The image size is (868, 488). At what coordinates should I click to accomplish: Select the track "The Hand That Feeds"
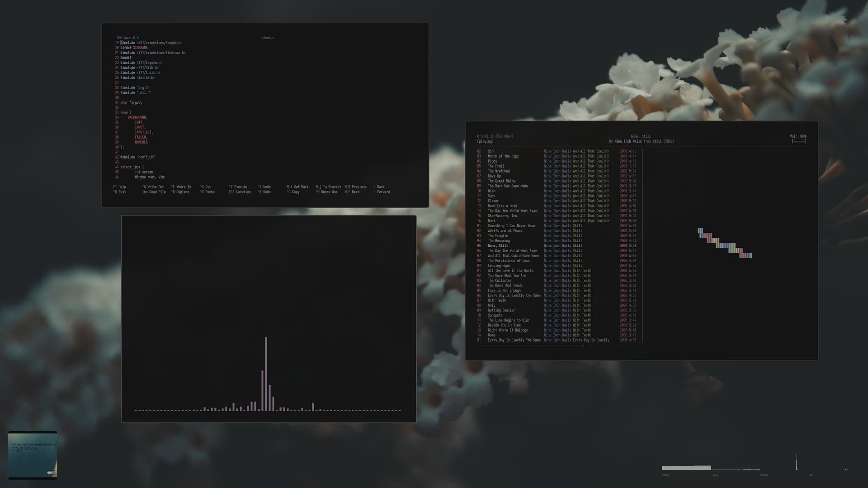click(505, 286)
